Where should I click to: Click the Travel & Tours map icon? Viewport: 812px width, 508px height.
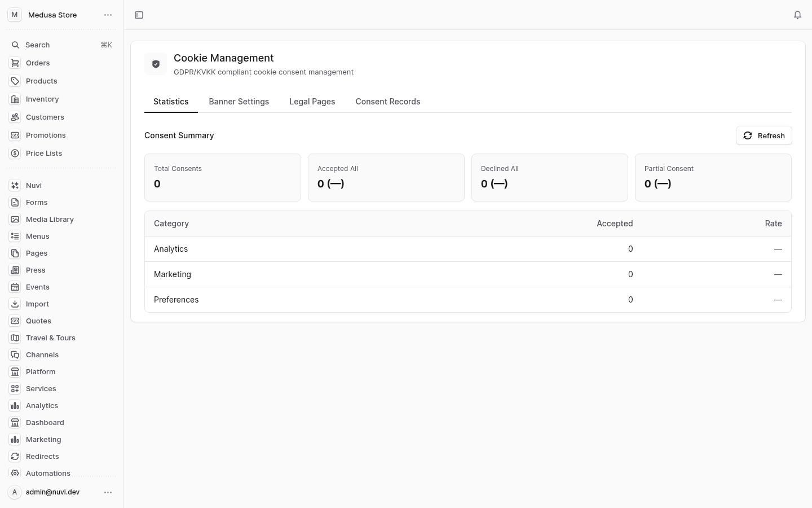tap(15, 338)
